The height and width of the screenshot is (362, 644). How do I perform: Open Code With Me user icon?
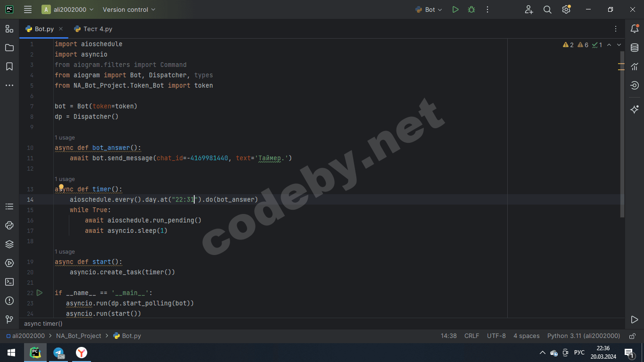pyautogui.click(x=528, y=9)
